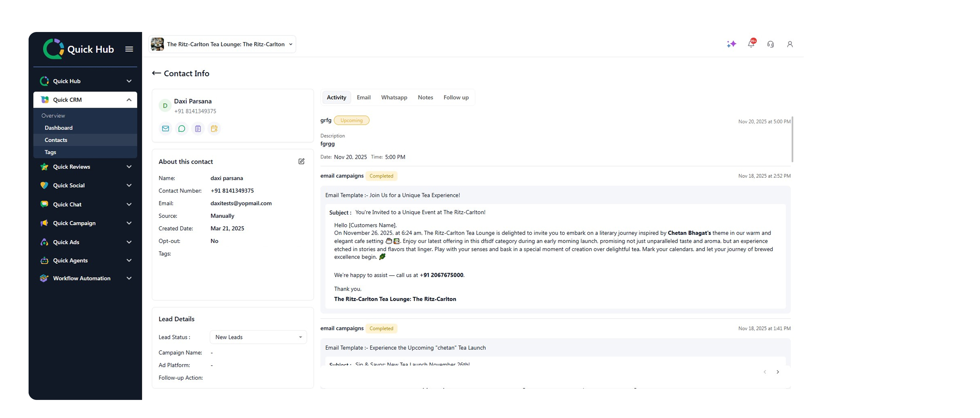Open the Lead Status dropdown
The width and height of the screenshot is (980, 418).
(258, 337)
